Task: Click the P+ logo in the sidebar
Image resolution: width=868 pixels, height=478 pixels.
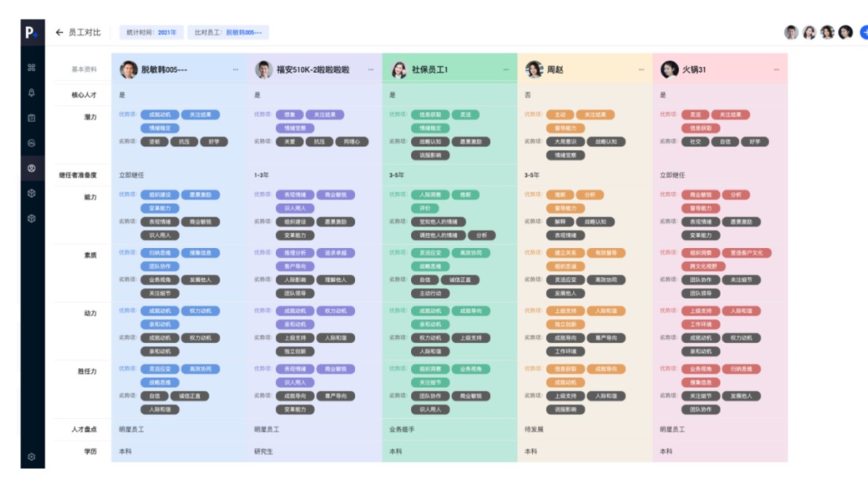Action: [32, 32]
